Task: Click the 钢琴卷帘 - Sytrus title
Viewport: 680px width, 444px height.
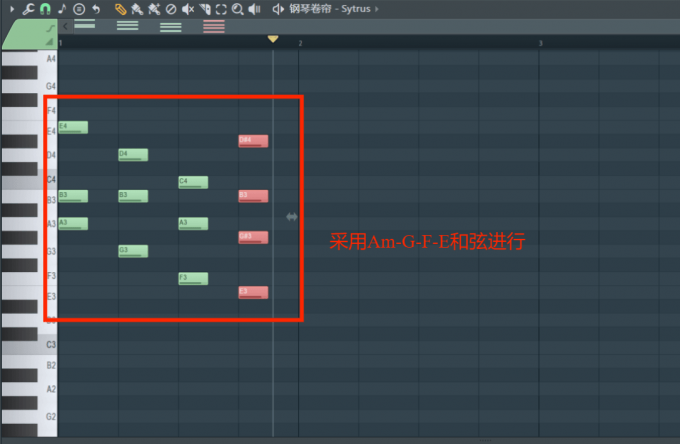Action: [330, 9]
